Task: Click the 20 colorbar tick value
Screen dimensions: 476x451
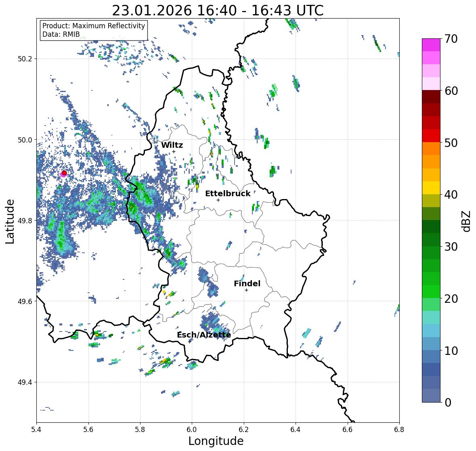Action: [451, 299]
